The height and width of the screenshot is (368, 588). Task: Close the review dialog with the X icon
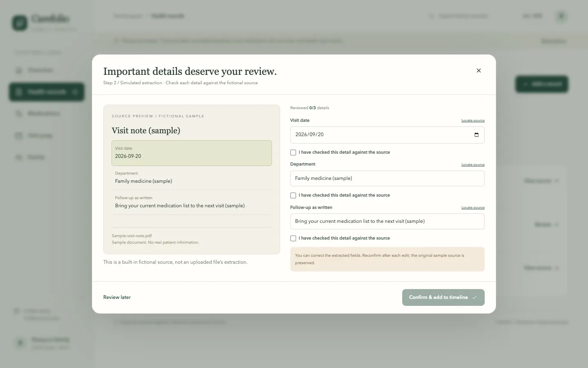(479, 71)
